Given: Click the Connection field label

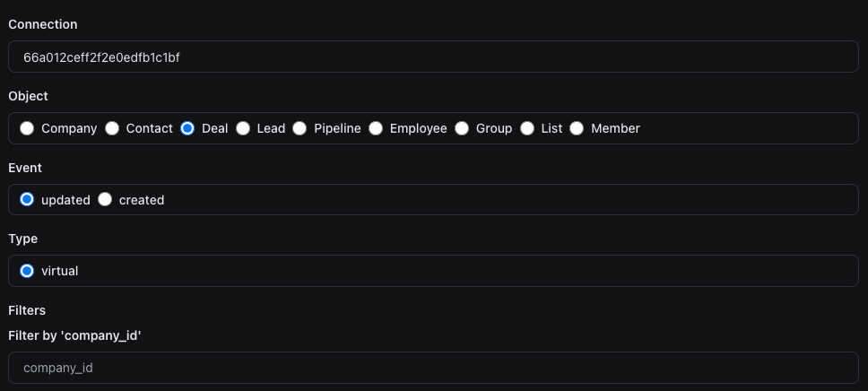Looking at the screenshot, I should [43, 24].
